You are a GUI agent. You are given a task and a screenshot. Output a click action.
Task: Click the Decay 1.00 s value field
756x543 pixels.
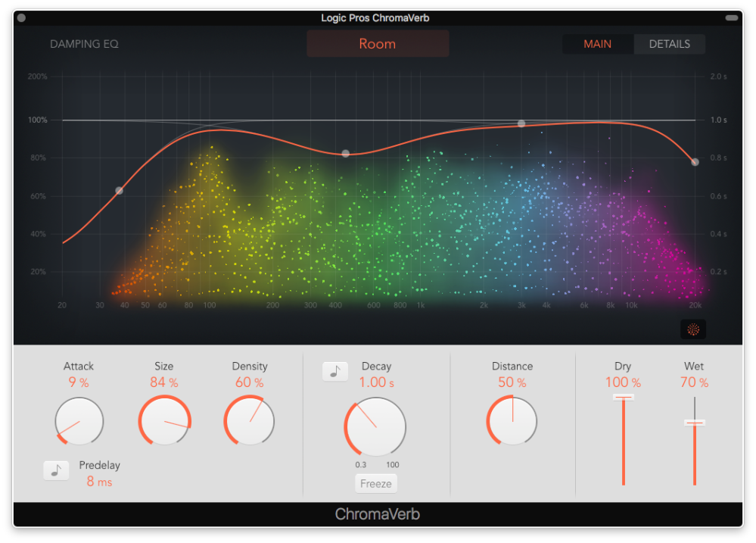click(x=376, y=382)
